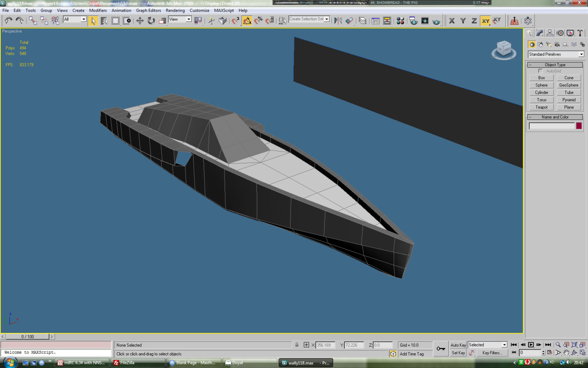Screen dimensions: 588x368
Task: Click the Undo arrow icon
Action: [x=8, y=21]
